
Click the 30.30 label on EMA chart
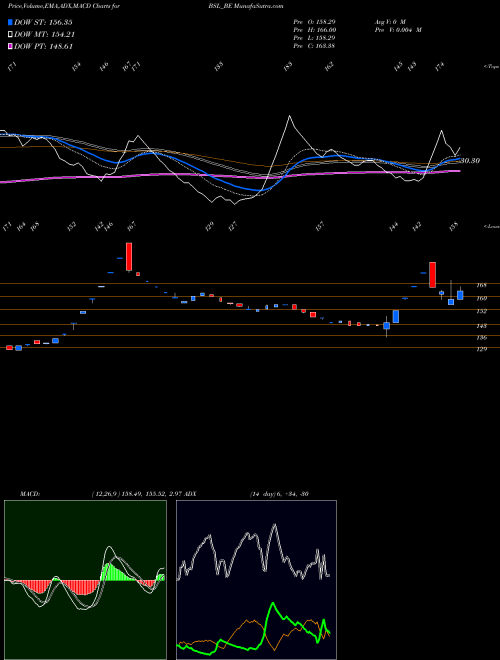click(470, 160)
